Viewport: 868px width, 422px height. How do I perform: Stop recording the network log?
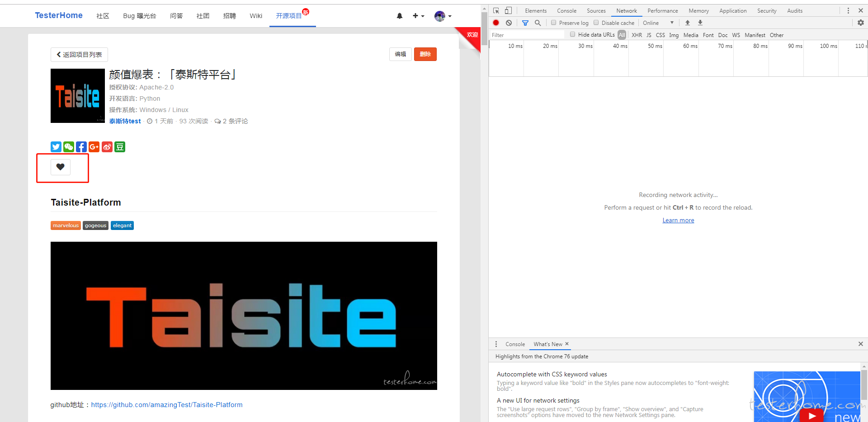(x=496, y=23)
